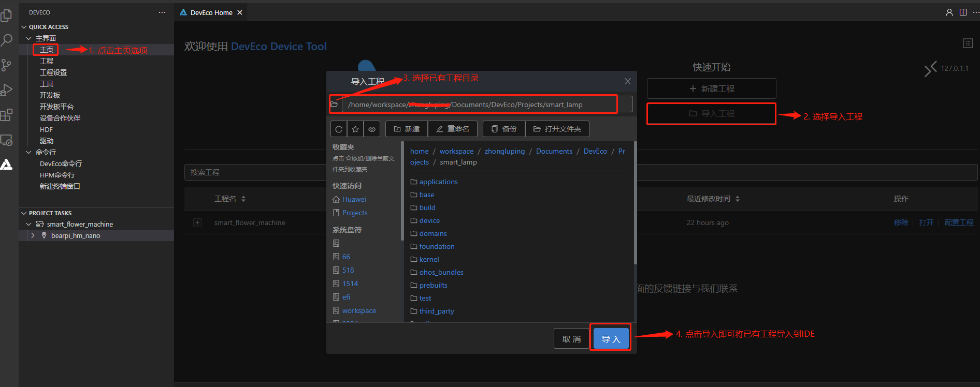This screenshot has height=387, width=980.
Task: Sort by last modified time arrows
Action: pyautogui.click(x=738, y=199)
